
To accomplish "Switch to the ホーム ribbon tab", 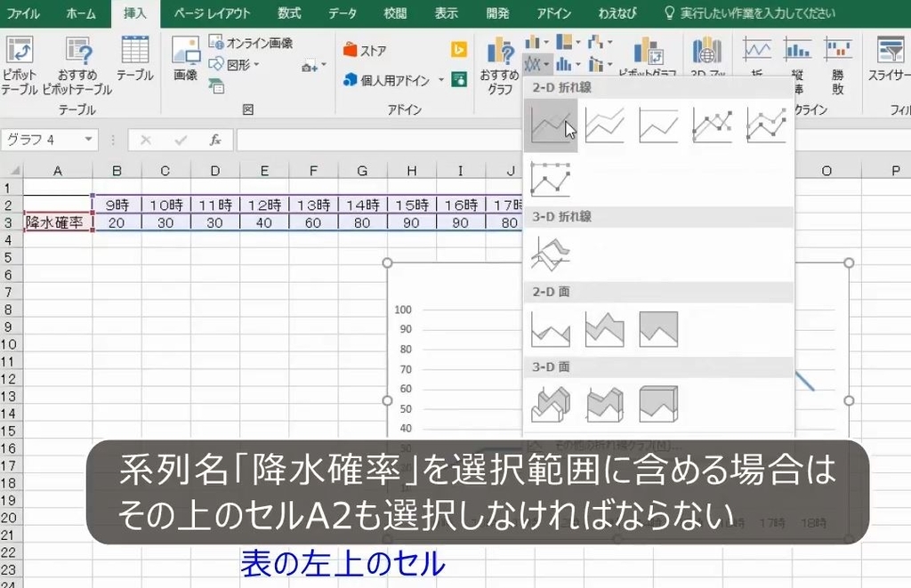I will click(81, 13).
